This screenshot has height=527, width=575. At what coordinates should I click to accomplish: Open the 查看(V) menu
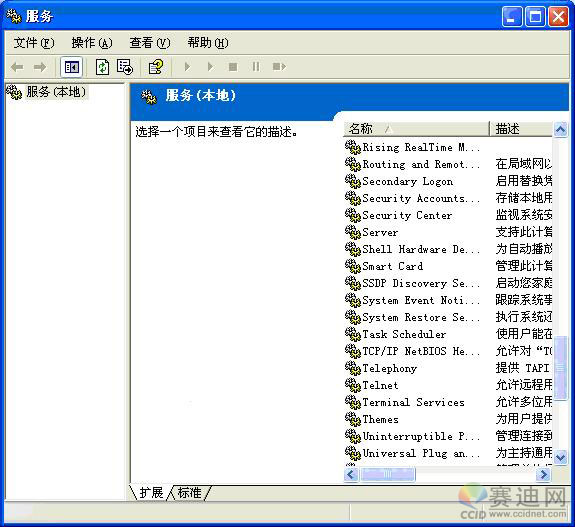click(x=150, y=43)
